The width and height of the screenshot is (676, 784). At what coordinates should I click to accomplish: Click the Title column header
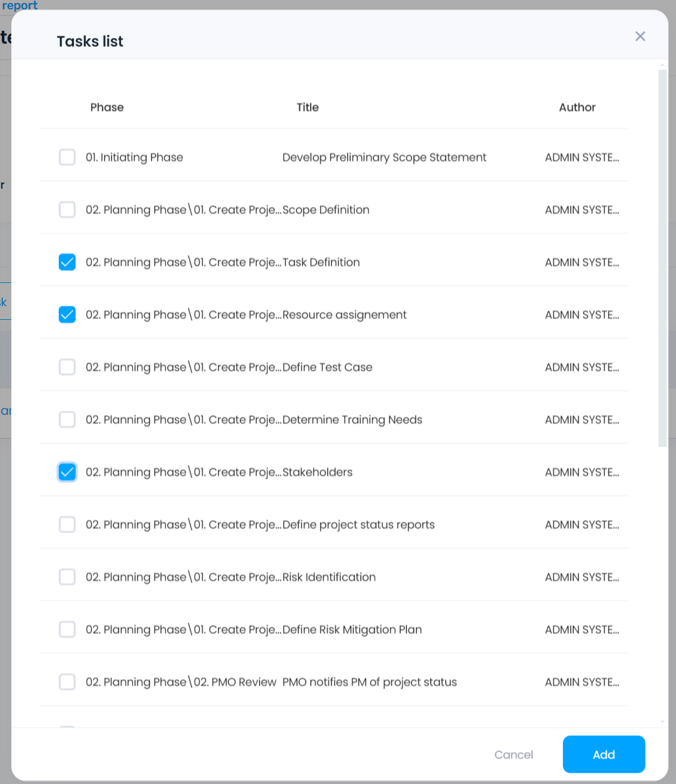pyautogui.click(x=307, y=107)
